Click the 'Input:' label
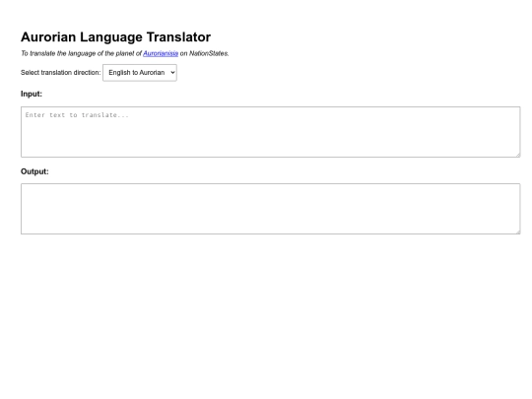This screenshot has width=532, height=399. tap(32, 94)
